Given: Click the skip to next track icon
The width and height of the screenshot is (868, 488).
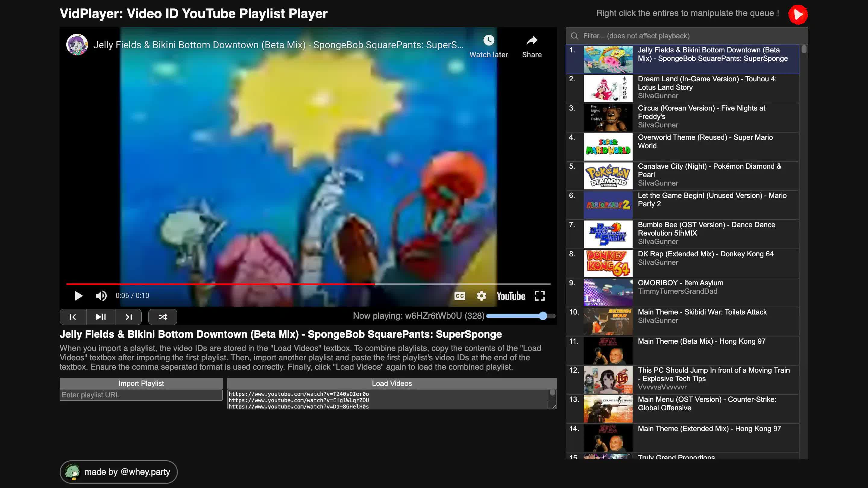Looking at the screenshot, I should click(x=128, y=316).
